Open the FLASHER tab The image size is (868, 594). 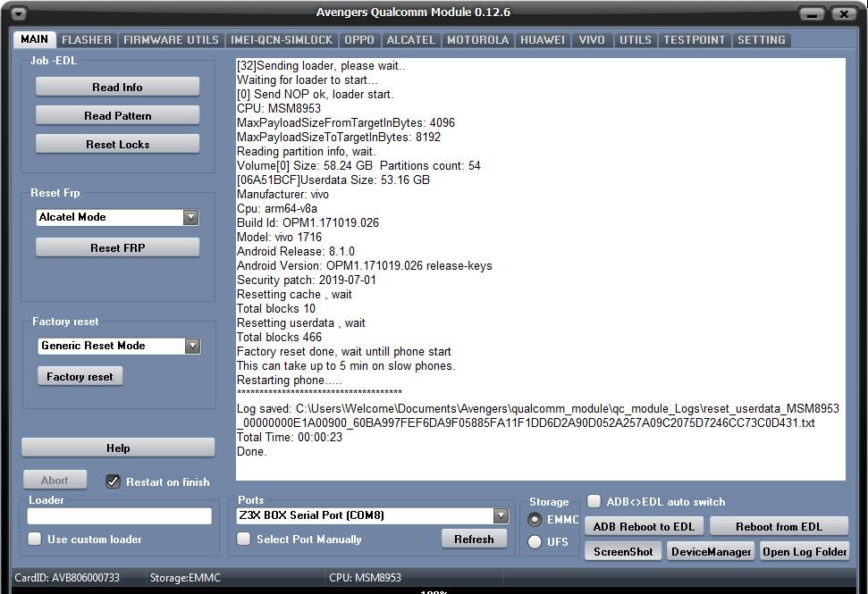[x=87, y=40]
